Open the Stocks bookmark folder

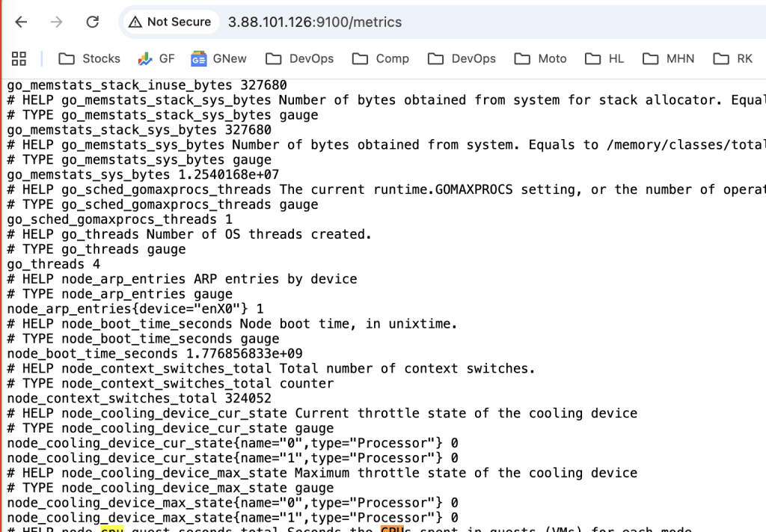(90, 58)
